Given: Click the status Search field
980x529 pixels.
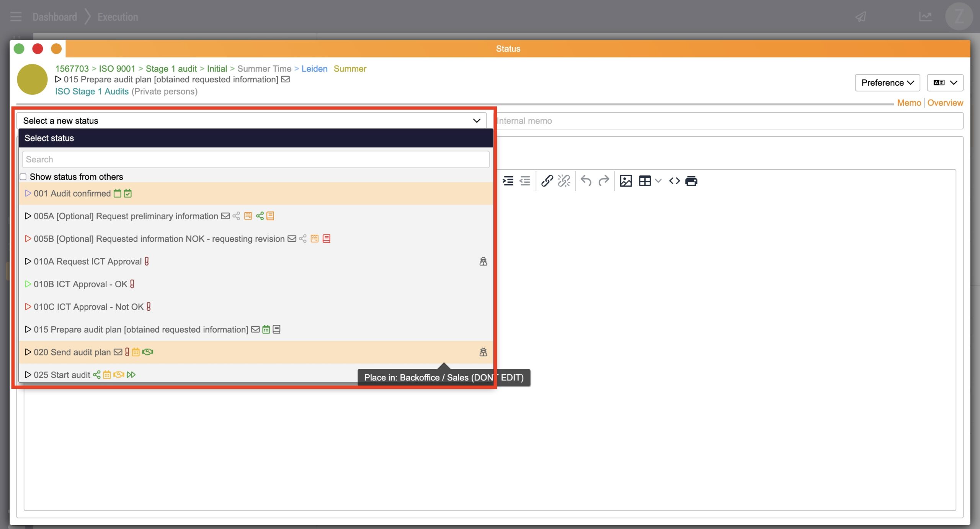Looking at the screenshot, I should click(x=256, y=159).
